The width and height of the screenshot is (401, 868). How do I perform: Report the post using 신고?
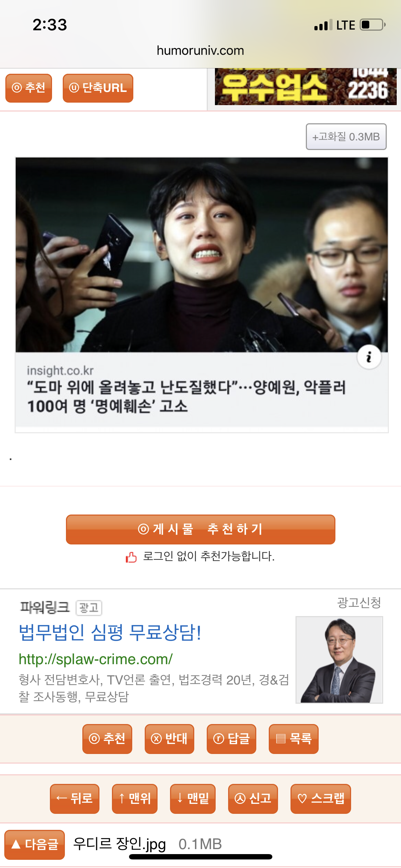click(x=253, y=799)
